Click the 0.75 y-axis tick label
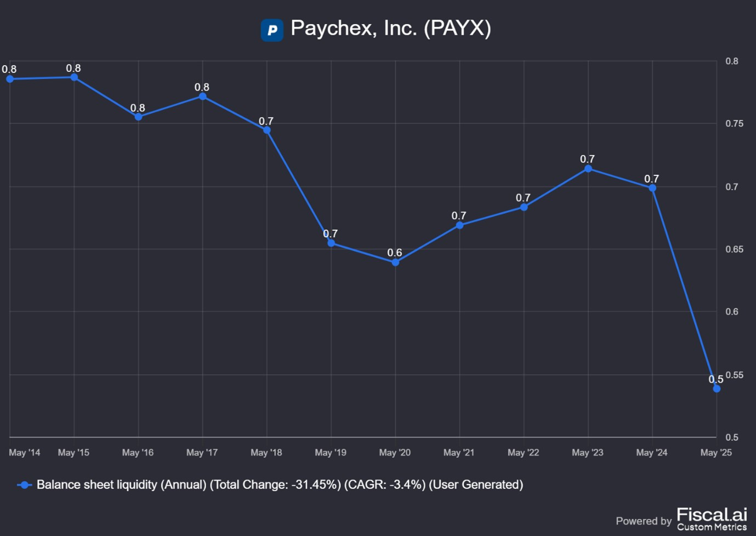Screen dimensions: 756x536 (x=735, y=124)
